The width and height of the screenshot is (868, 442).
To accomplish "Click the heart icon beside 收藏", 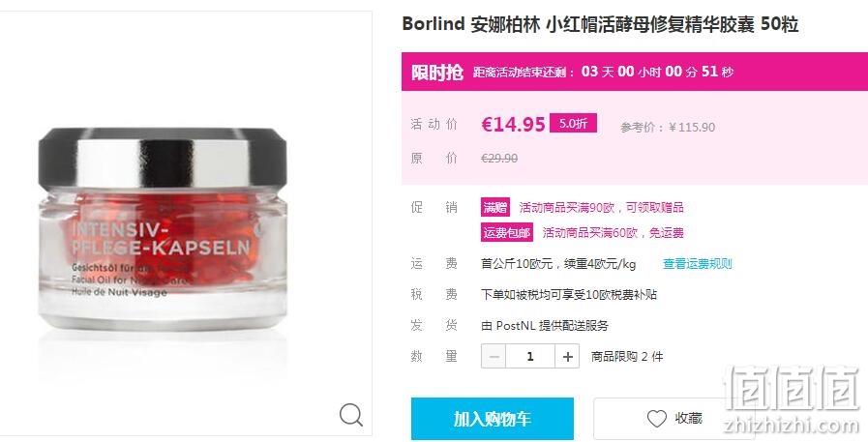I will [656, 418].
